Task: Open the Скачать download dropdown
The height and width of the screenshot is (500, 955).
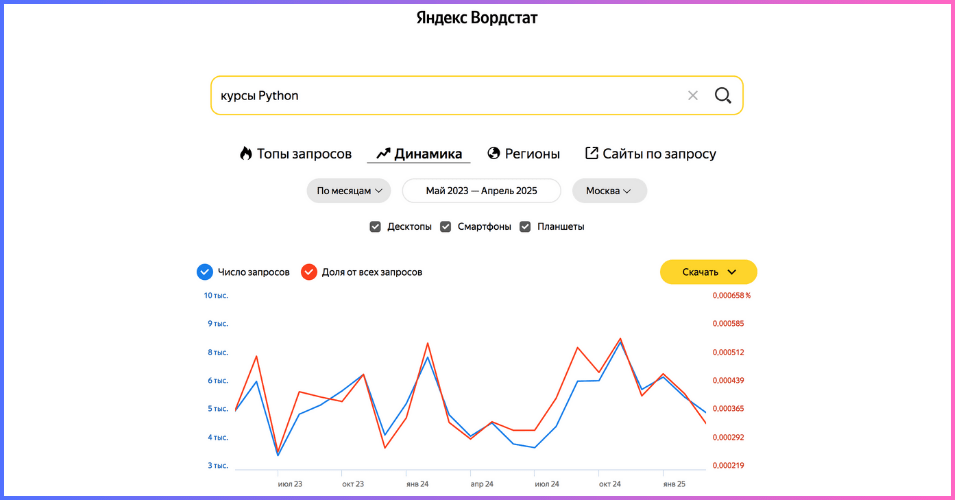Action: (708, 272)
